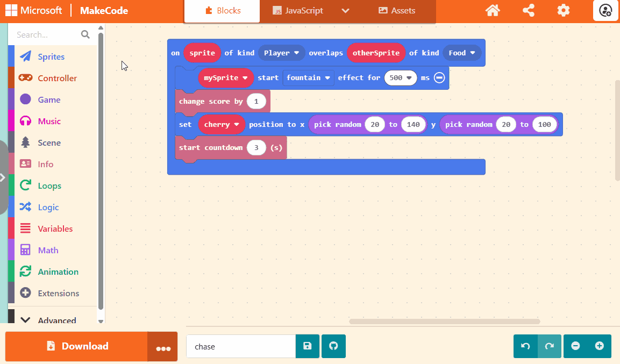Switch to the Assets tab
Screen dimensions: 620x364
[397, 11]
